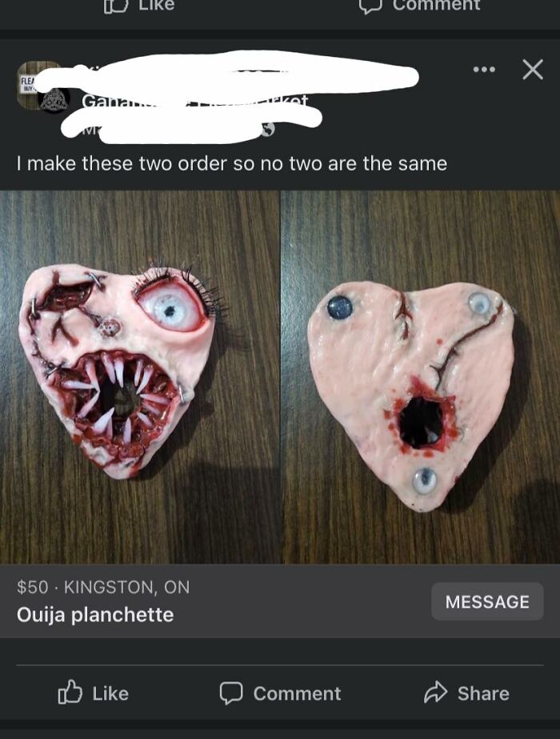Open the right photo of the planchette underside
Screen dimensions: 560x739
421,376
